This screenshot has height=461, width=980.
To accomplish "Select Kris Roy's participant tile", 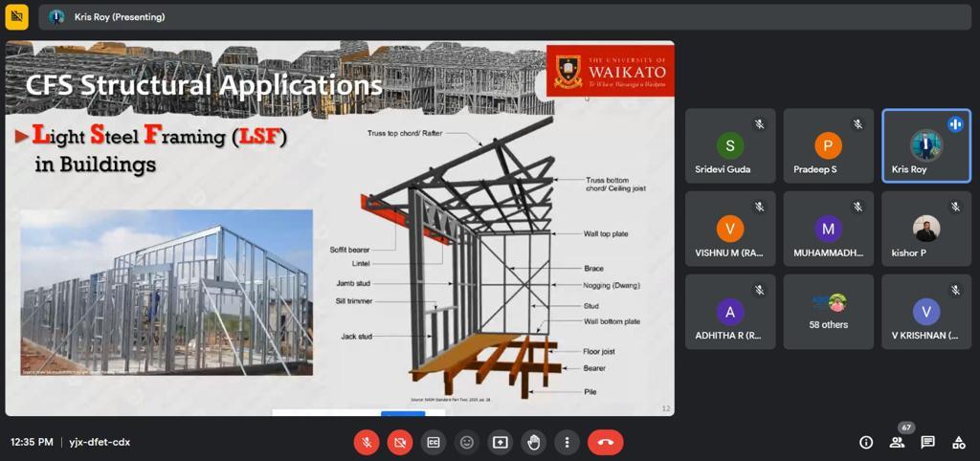I will (926, 145).
